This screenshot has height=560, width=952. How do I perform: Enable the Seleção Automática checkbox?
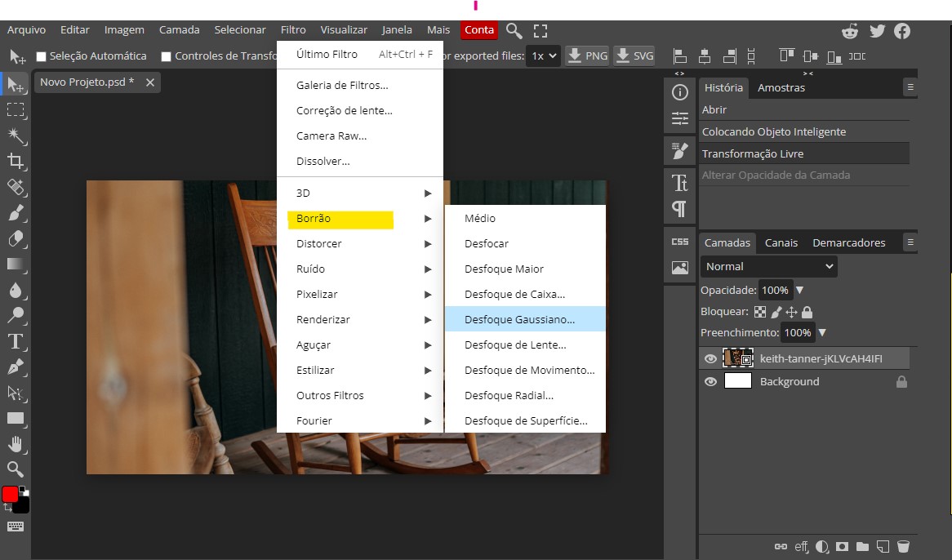coord(42,56)
